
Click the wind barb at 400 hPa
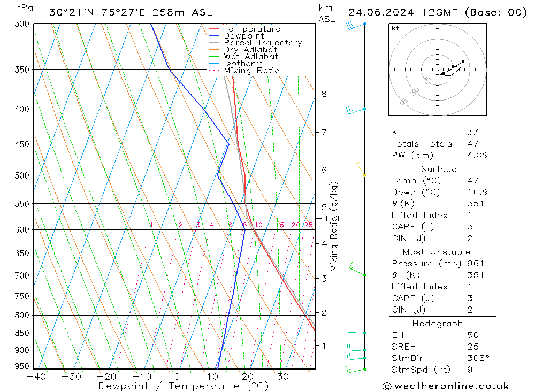[356, 111]
